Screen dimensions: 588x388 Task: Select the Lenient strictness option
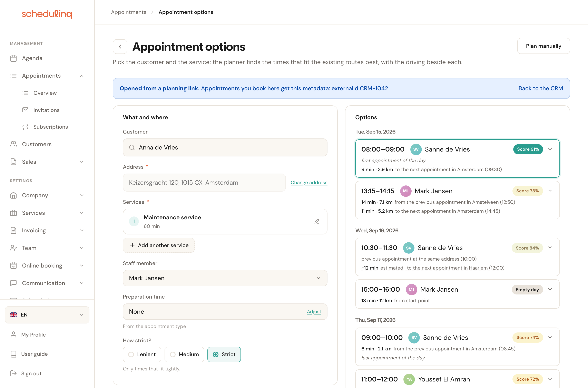click(142, 354)
